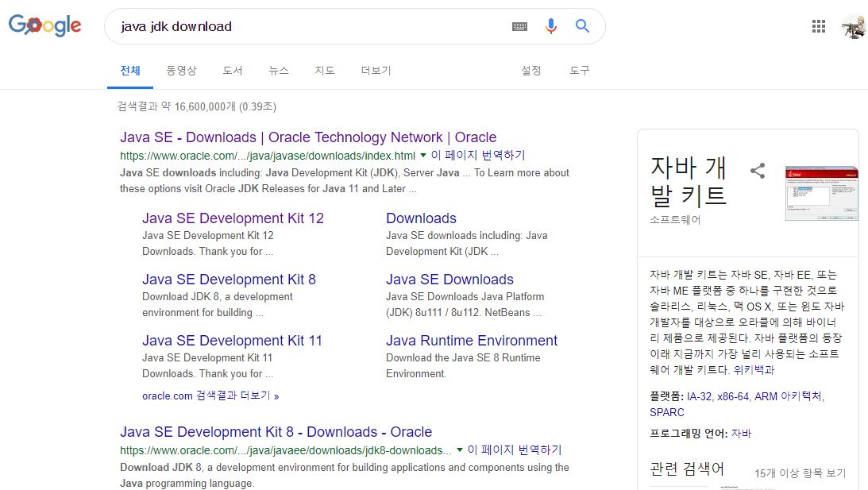868x490 pixels.
Task: Open 자바 programming language link
Action: pos(741,434)
